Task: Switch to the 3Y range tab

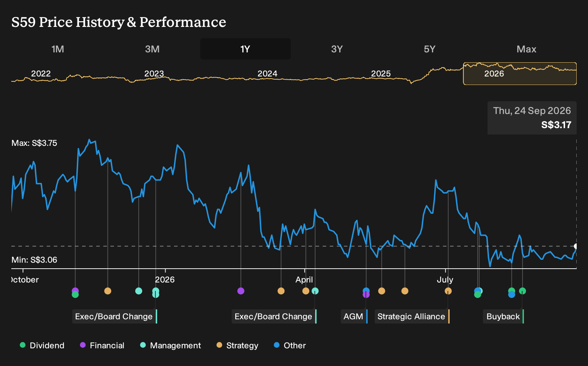Action: [x=337, y=49]
